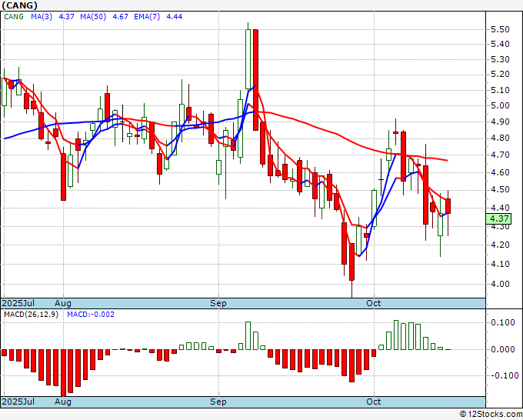Click the Aug label on price chart axis
This screenshot has width=523, height=420.
(x=63, y=303)
